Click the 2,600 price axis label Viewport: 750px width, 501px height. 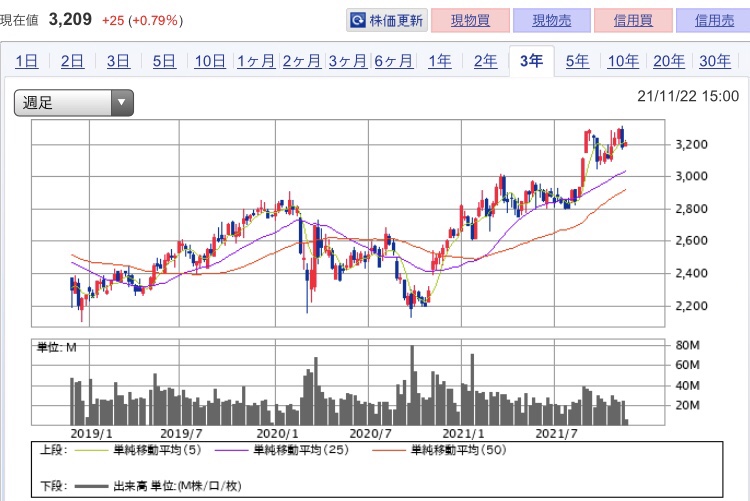[x=691, y=240]
